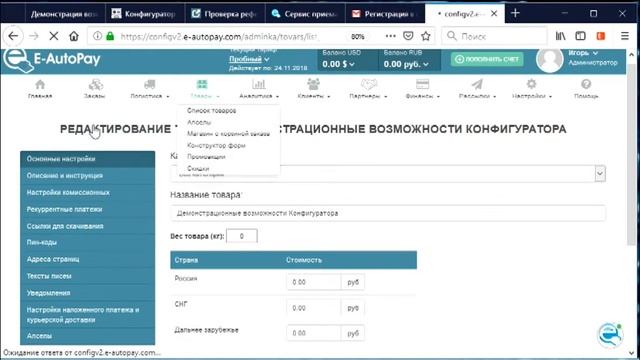Open the page actions three-dot menu

pyautogui.click(x=391, y=36)
